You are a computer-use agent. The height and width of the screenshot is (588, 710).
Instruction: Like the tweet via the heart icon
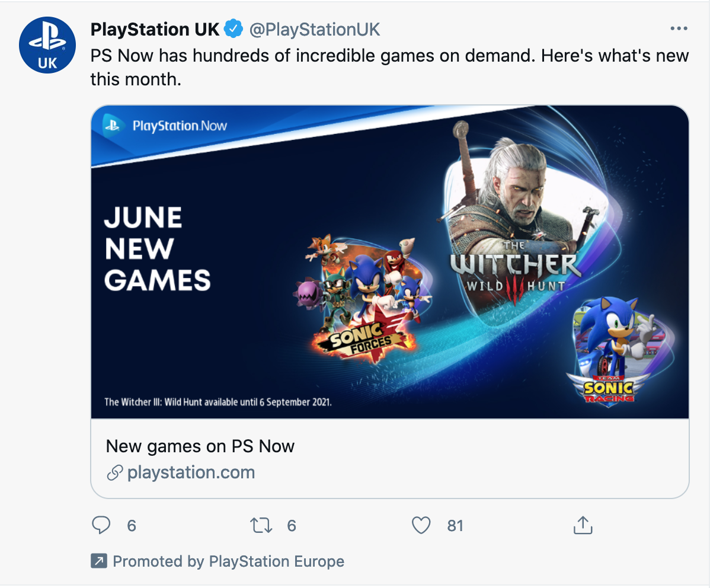tap(421, 525)
